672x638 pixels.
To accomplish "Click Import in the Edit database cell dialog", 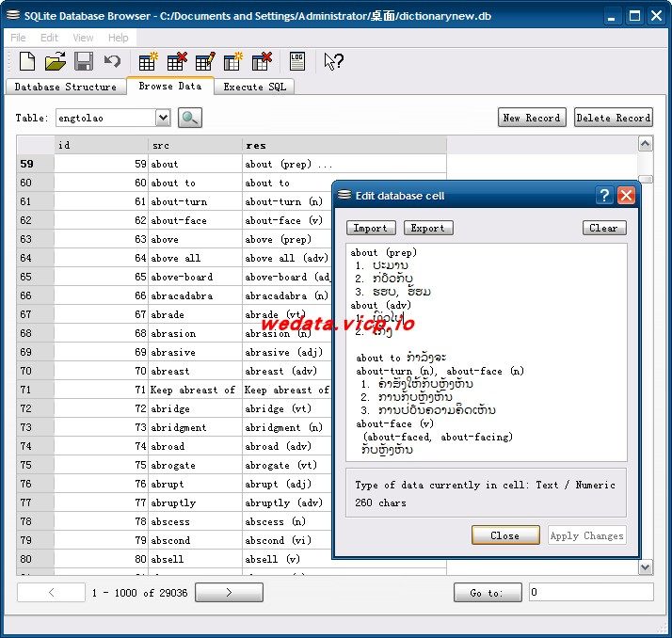I will [371, 228].
